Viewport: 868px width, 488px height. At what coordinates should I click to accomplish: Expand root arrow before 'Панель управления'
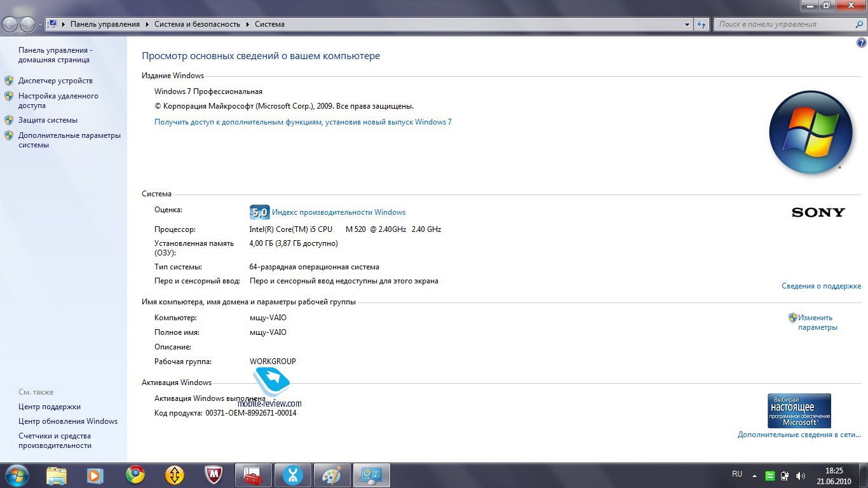64,24
